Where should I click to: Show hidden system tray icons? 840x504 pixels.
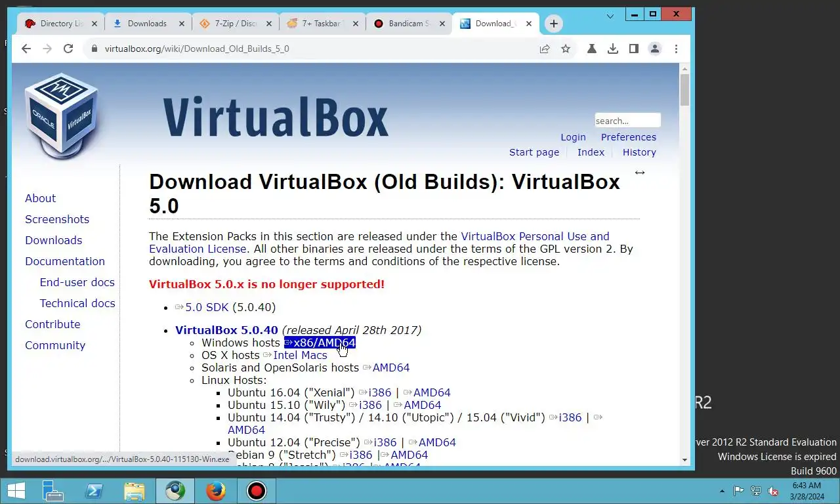pyautogui.click(x=723, y=491)
